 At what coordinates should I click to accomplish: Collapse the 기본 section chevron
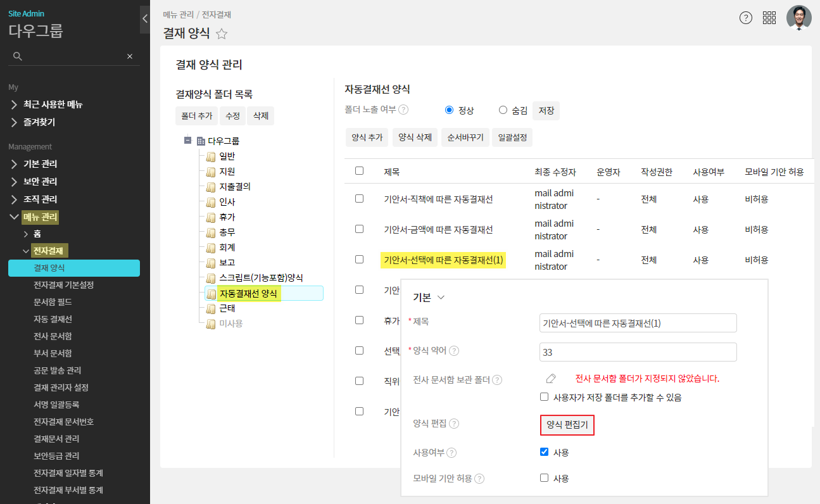click(x=441, y=298)
